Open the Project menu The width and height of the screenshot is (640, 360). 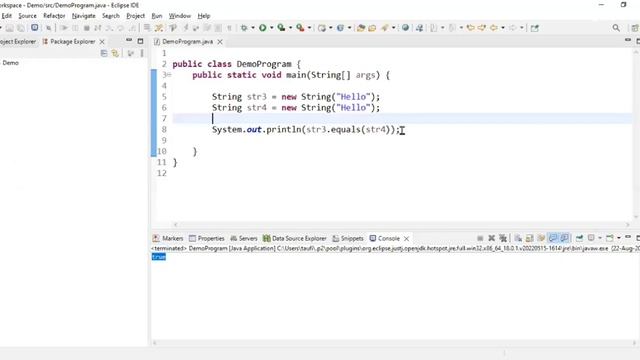[x=136, y=16]
